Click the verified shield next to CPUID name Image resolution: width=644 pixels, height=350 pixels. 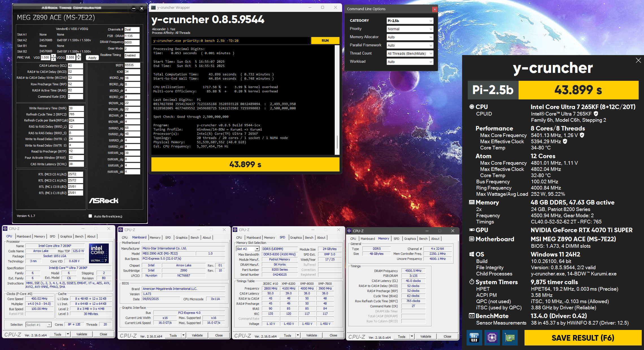tap(596, 114)
